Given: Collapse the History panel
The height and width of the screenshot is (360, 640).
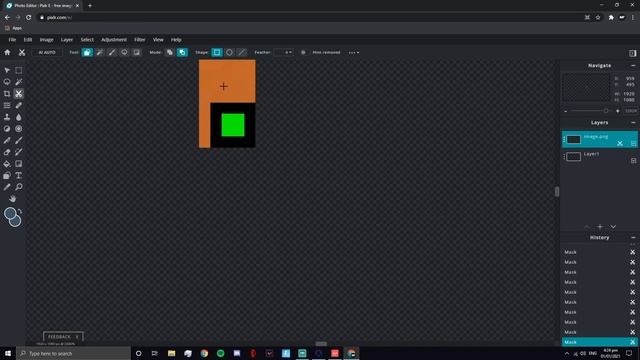Looking at the screenshot, I should click(x=633, y=238).
